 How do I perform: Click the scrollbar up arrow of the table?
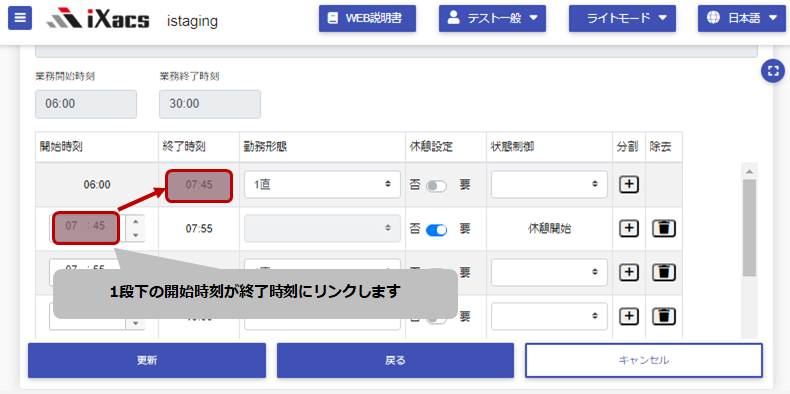tap(750, 171)
